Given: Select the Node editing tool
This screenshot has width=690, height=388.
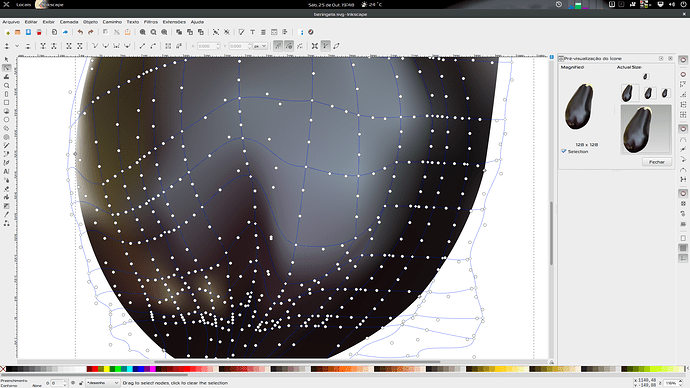Looking at the screenshot, I should pos(6,68).
